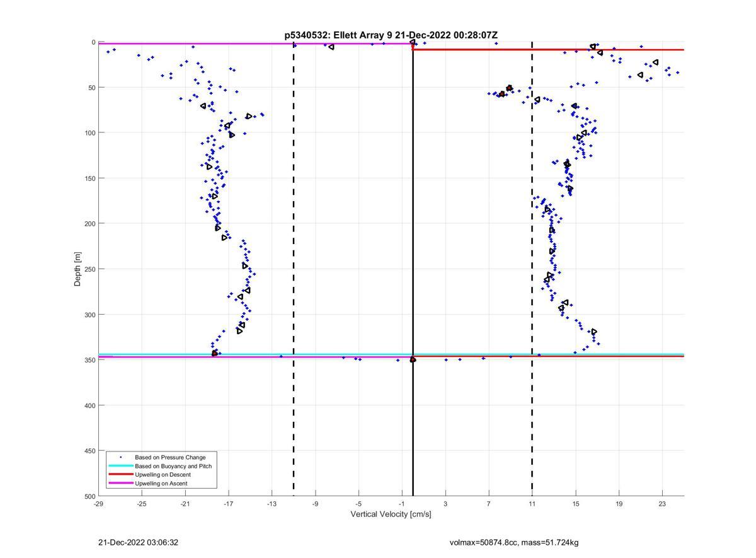Click y-axis tick label 450
756x558 pixels.
[x=89, y=451]
